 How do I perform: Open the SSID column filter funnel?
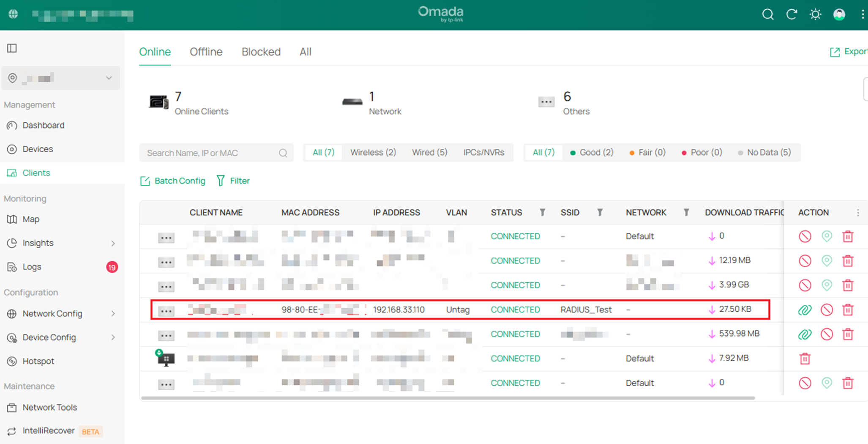coord(601,213)
